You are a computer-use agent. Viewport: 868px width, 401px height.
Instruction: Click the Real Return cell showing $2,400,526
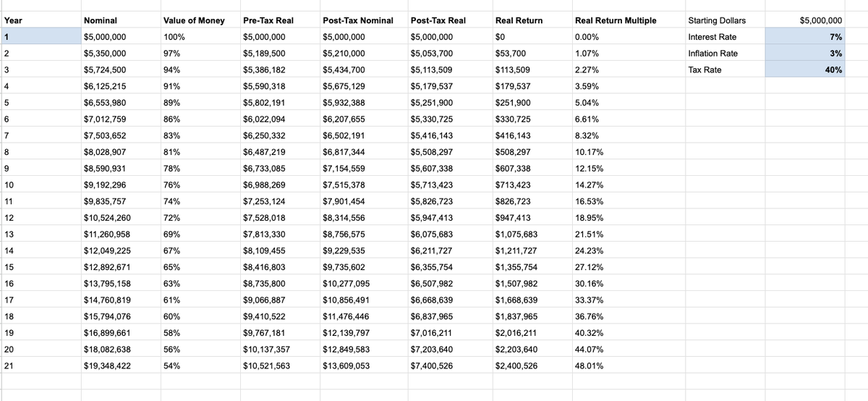tap(530, 366)
